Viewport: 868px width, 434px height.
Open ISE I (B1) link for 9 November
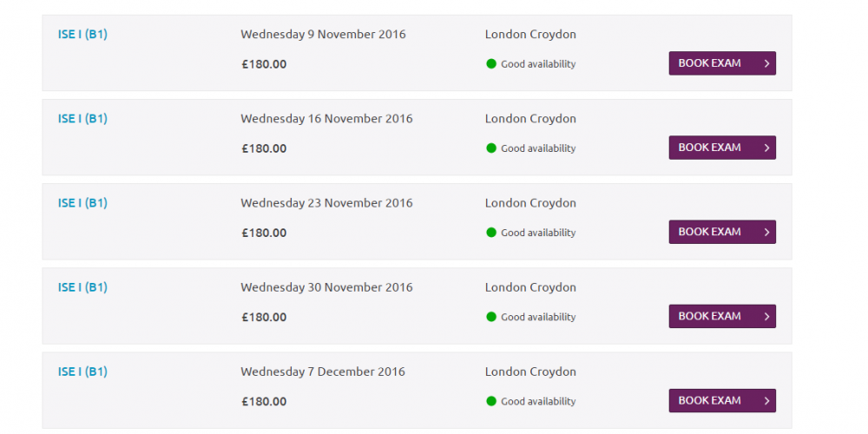pyautogui.click(x=82, y=35)
